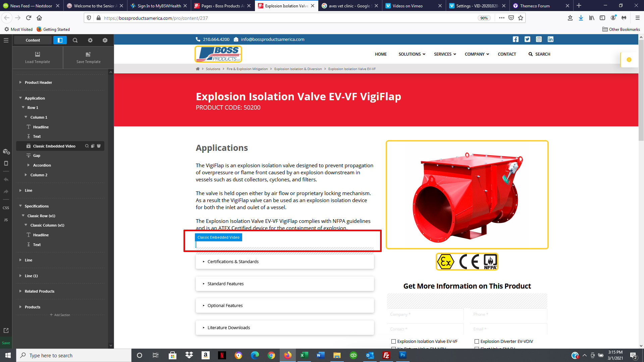Visit the LinkedIn page icon
Image resolution: width=644 pixels, height=362 pixels.
tap(550, 39)
